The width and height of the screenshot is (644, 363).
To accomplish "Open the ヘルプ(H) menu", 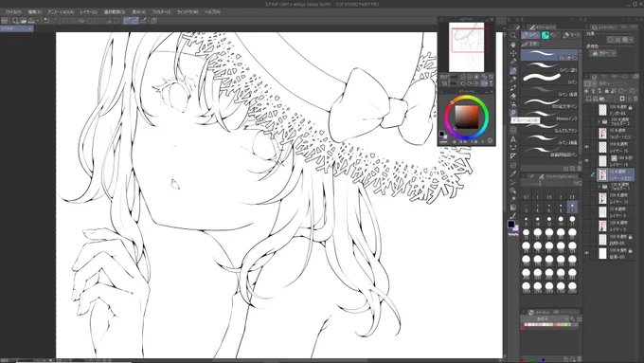I will point(212,12).
